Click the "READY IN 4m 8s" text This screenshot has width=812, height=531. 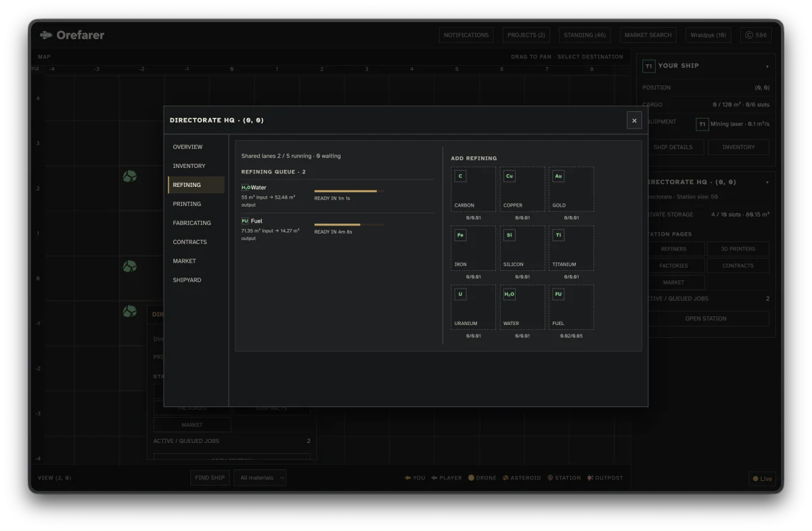[x=333, y=232]
